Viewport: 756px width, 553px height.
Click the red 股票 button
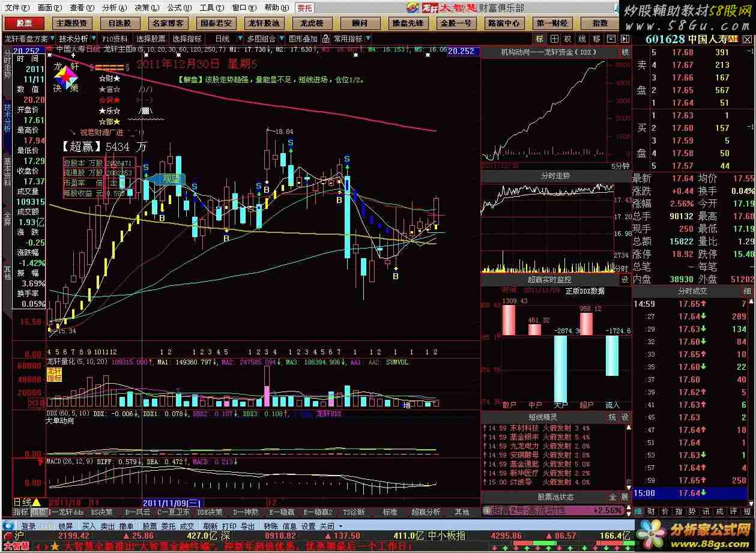[x=25, y=23]
